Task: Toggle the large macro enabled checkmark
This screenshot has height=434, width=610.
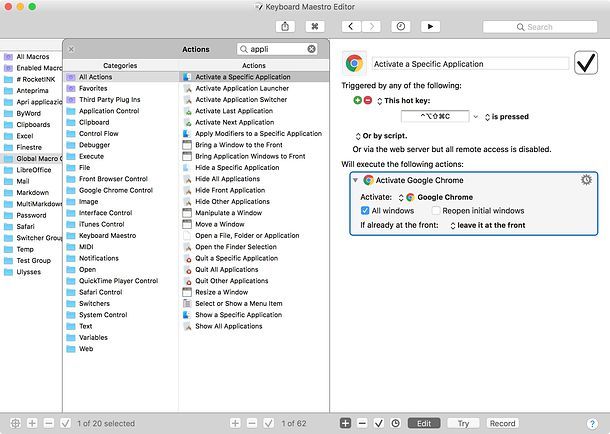Action: pos(585,64)
